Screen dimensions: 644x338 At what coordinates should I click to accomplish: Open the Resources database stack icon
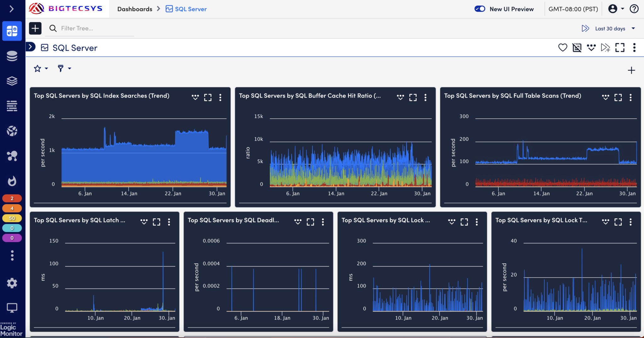[12, 56]
